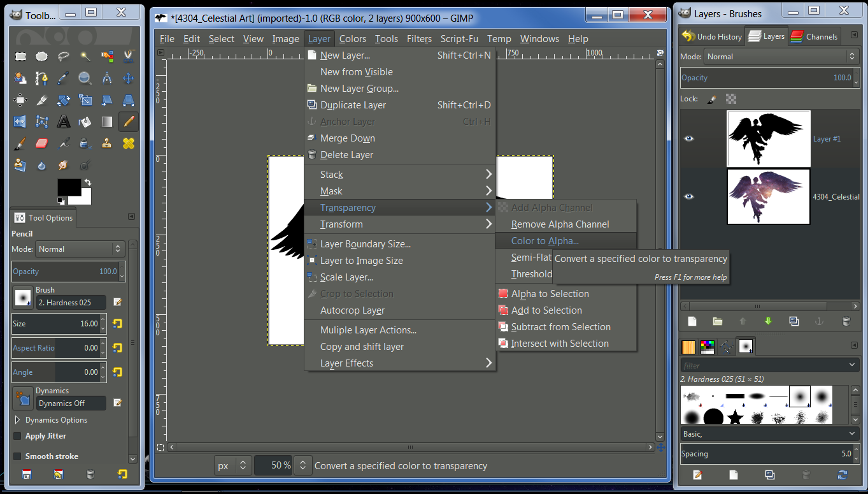The width and height of the screenshot is (868, 494).
Task: Expand Dynamics Options
Action: coord(17,420)
